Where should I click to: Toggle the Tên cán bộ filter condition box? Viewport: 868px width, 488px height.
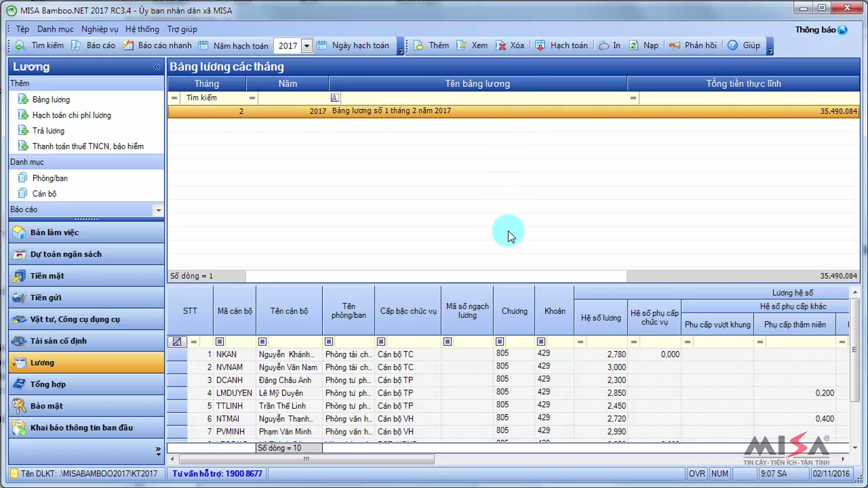[x=263, y=342]
